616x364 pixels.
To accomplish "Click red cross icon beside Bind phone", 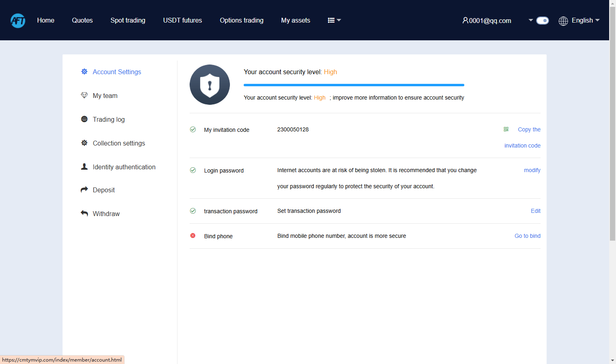I will (193, 236).
